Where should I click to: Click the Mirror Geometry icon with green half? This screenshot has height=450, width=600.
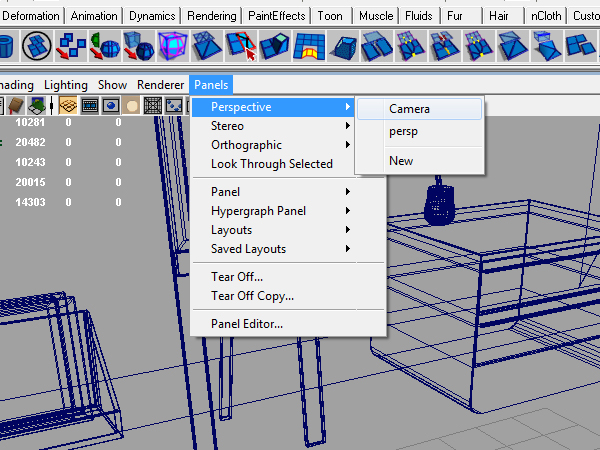pos(104,46)
